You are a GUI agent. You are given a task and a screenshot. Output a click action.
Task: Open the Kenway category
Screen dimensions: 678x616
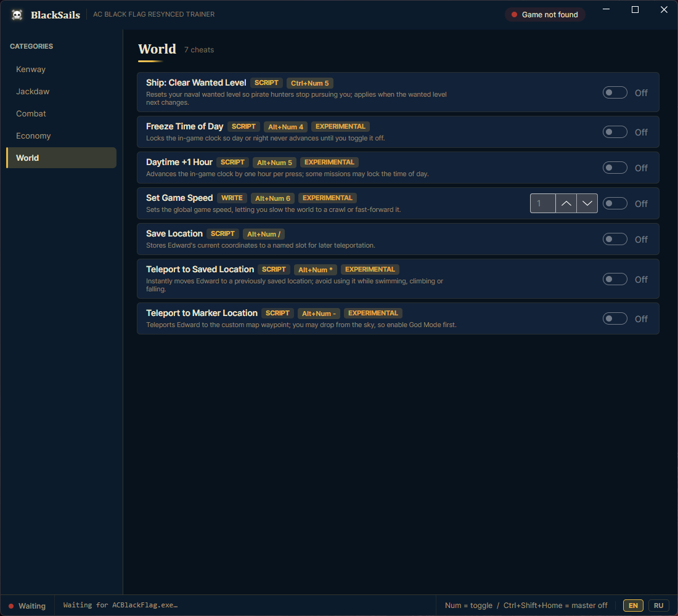pos(62,69)
